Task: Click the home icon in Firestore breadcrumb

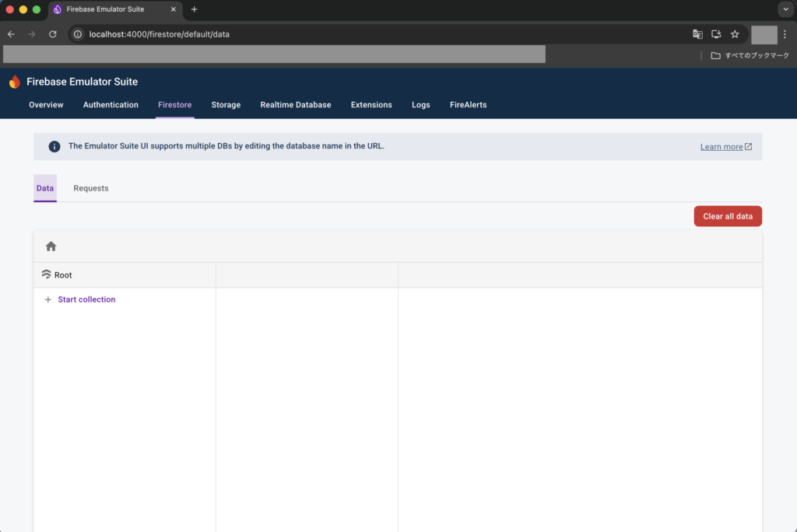Action: click(51, 247)
